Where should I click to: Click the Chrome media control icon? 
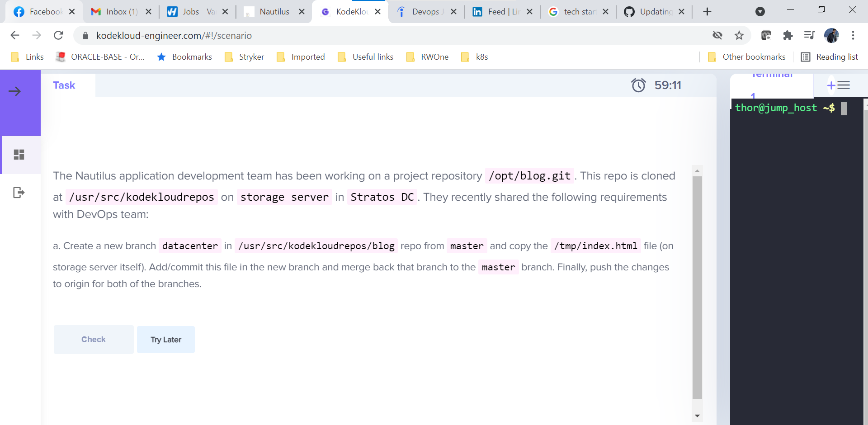809,35
